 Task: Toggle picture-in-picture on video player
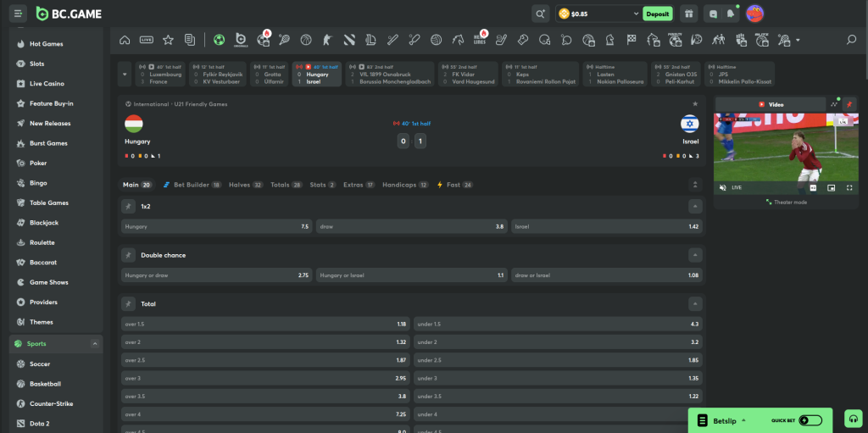tap(831, 187)
